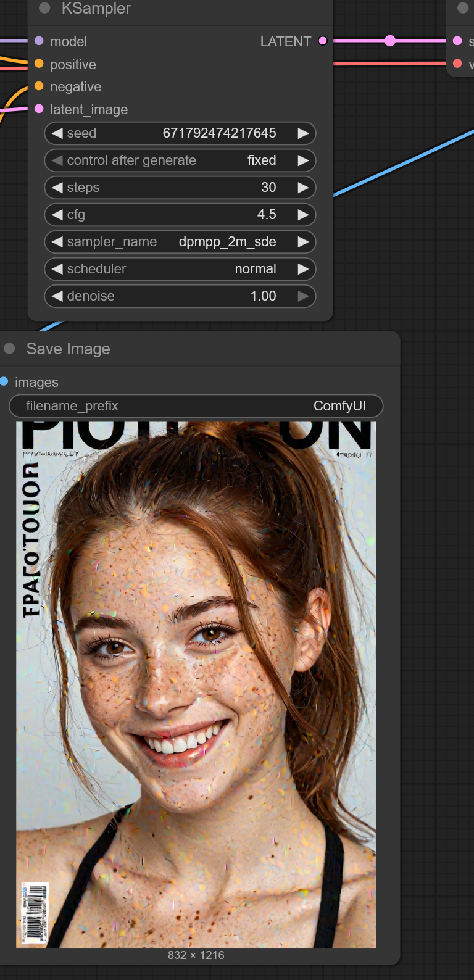This screenshot has width=474, height=980.
Task: Click the latent_image input socket
Action: tap(39, 109)
